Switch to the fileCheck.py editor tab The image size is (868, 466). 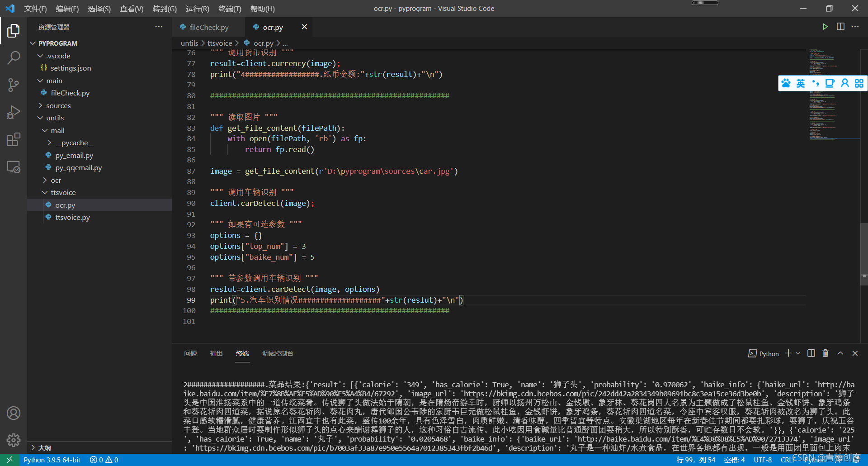[208, 27]
